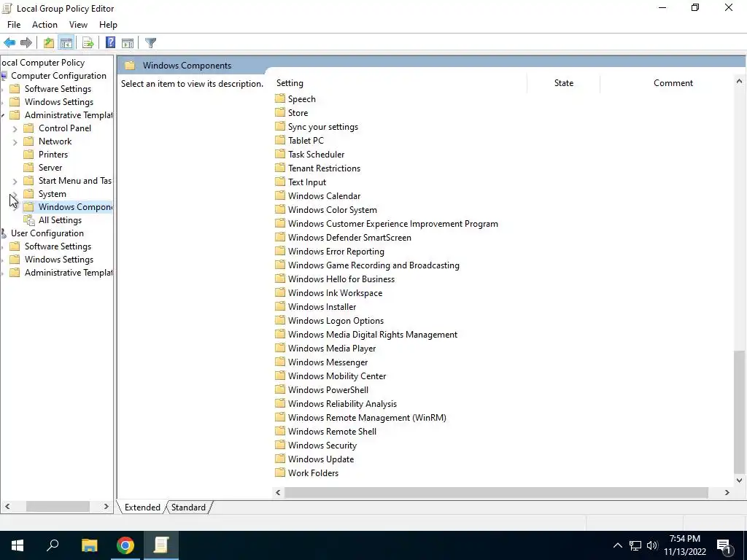Toggle the show/hide action pane icon
747x560 pixels.
pos(128,43)
